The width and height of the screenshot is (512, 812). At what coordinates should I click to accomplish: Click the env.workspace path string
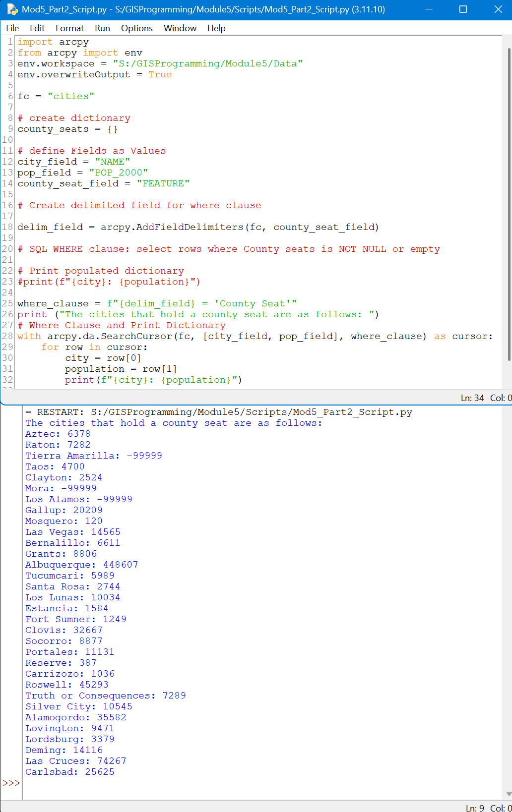click(207, 63)
